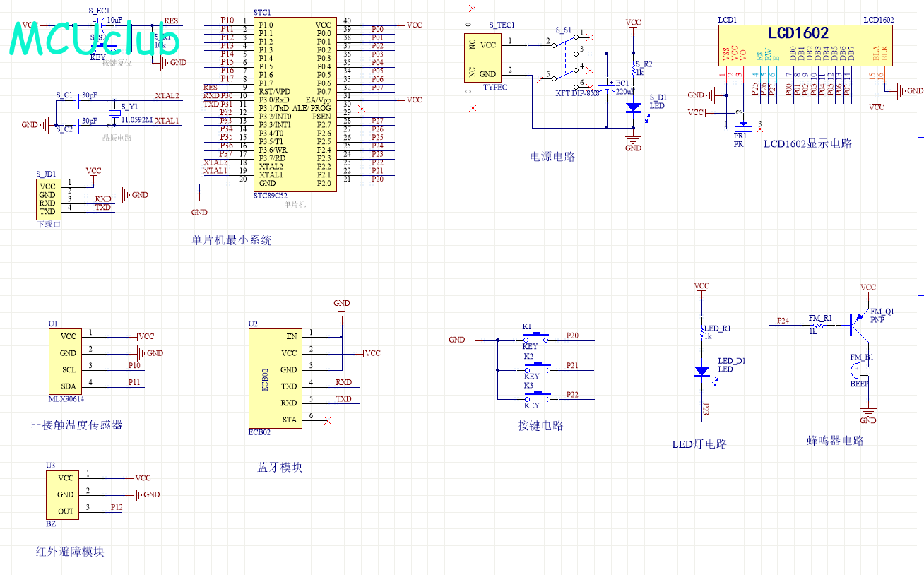
Task: Select the U3 BZ infrared module
Action: (x=65, y=494)
